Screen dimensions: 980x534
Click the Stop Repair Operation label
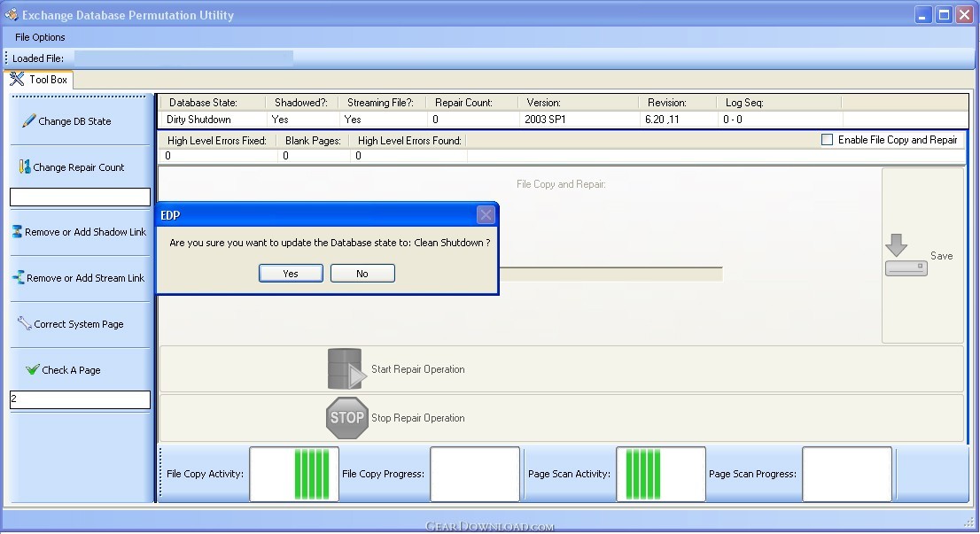tap(418, 418)
